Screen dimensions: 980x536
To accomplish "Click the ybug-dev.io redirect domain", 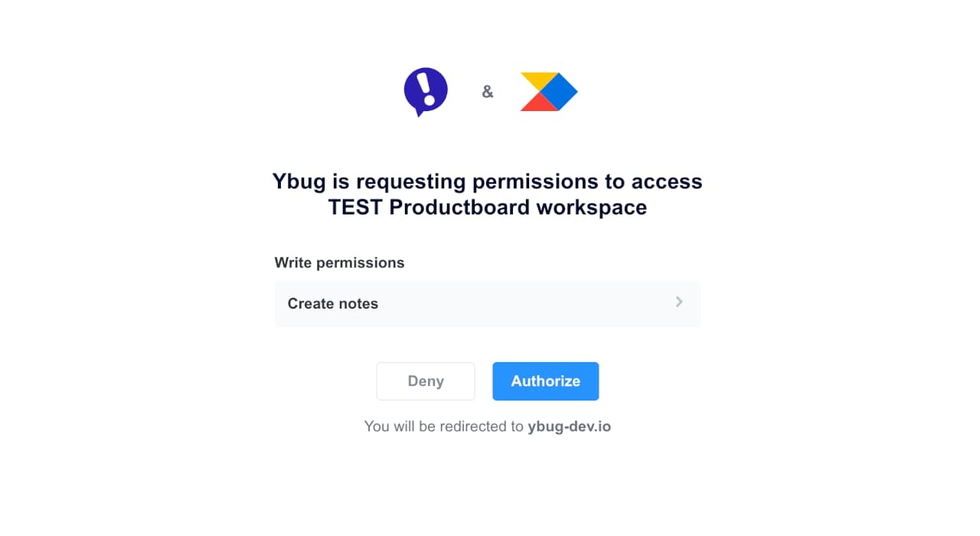I will [569, 427].
